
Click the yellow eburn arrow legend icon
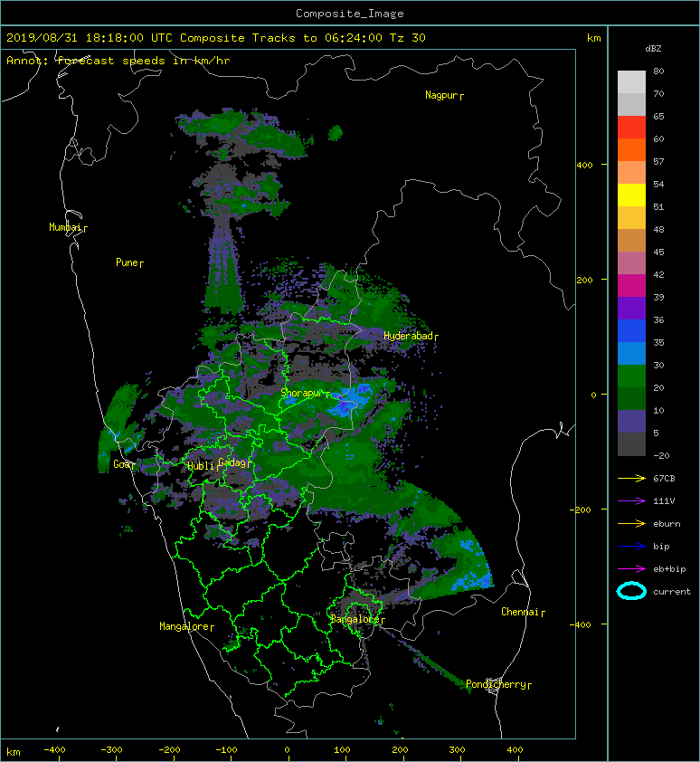pos(631,523)
